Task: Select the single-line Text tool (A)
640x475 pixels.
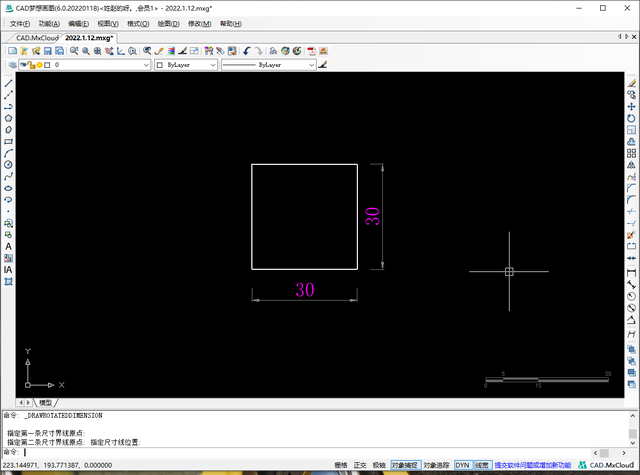Action: tap(9, 246)
